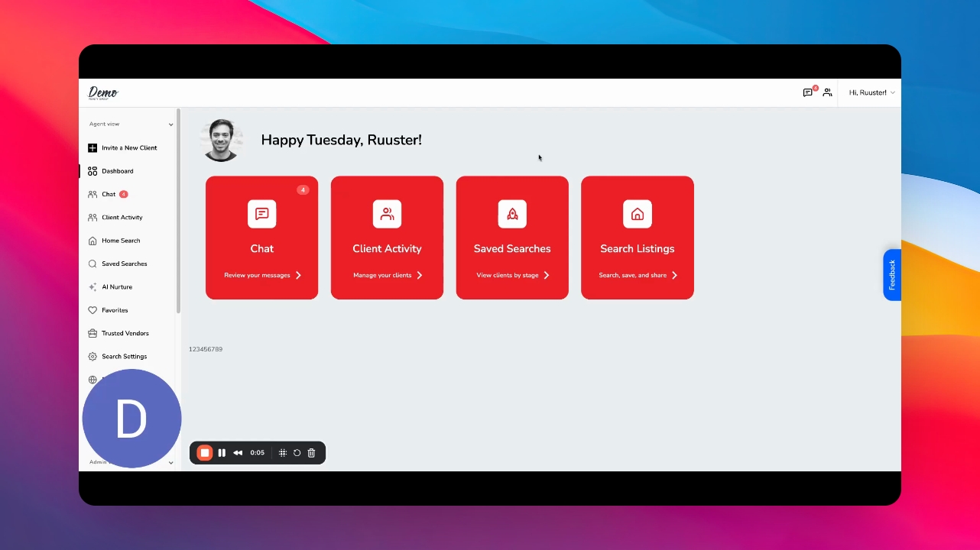
Task: Click the Home Search house icon in sidebar
Action: 92,241
